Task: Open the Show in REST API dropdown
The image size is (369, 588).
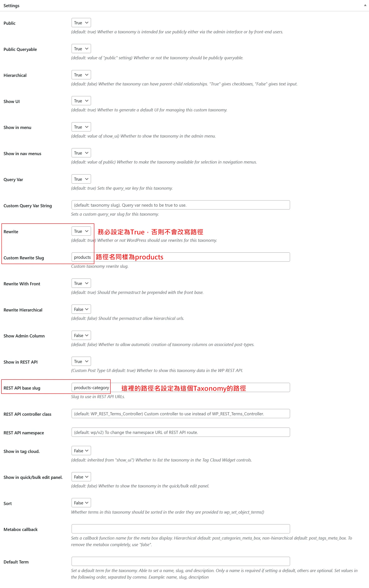Action: pyautogui.click(x=81, y=362)
